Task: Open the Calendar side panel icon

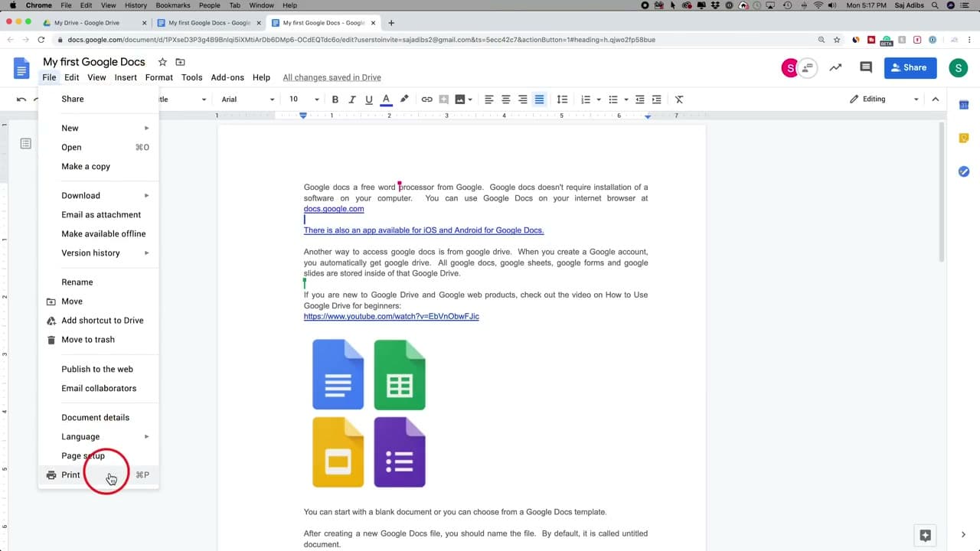Action: [964, 105]
